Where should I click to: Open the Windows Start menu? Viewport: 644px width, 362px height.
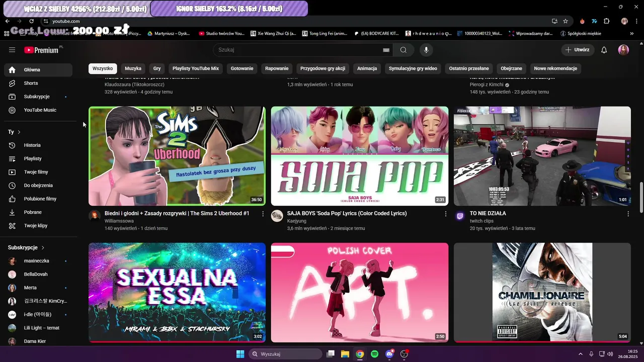click(240, 354)
